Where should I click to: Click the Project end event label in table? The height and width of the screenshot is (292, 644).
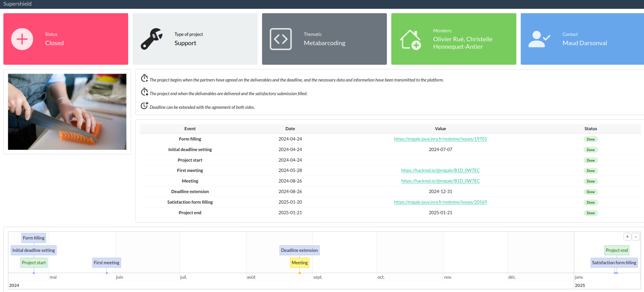tap(190, 213)
